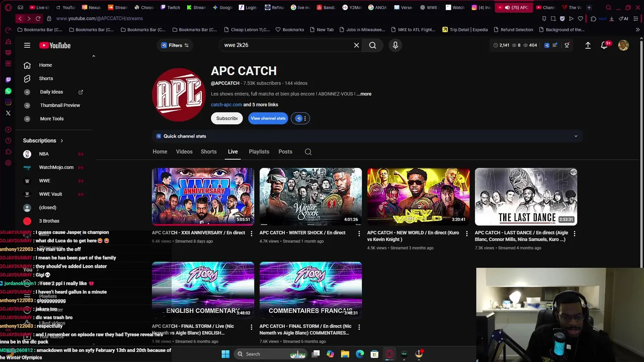
Task: Switch to channel Shorts tab
Action: (x=209, y=152)
